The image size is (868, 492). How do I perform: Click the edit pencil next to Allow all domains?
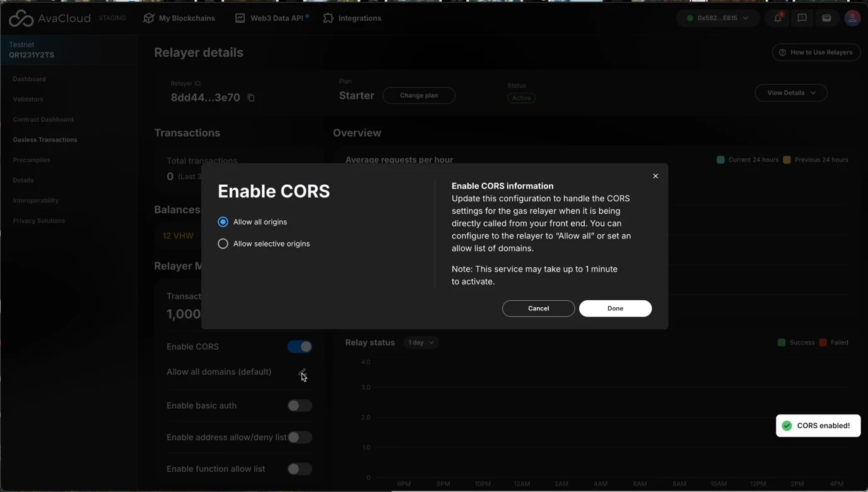point(302,372)
